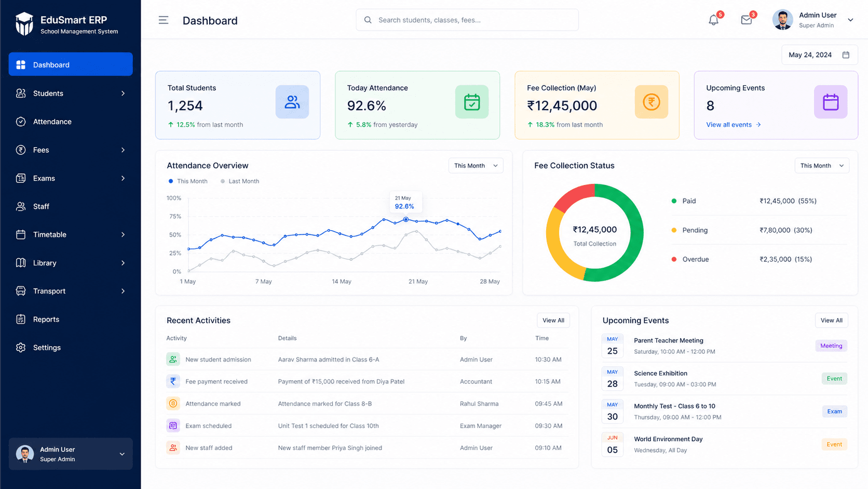
Task: Click the EduSmart ERP shield logo
Action: [x=24, y=24]
